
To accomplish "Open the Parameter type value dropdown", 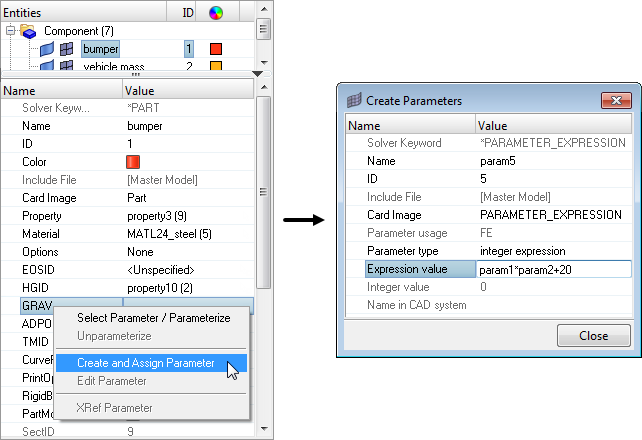I will [553, 251].
